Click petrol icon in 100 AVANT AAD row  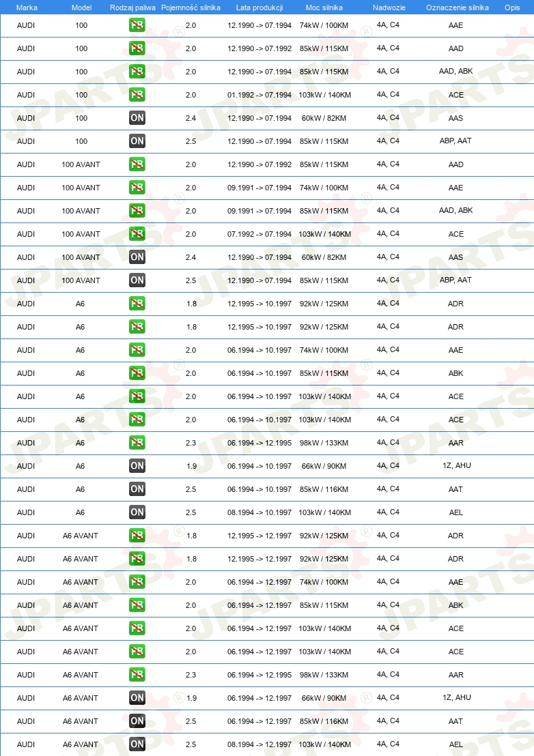click(x=137, y=164)
